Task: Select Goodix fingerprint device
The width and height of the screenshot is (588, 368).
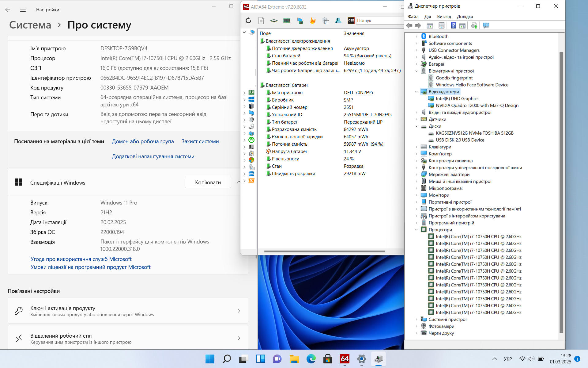Action: pos(454,78)
